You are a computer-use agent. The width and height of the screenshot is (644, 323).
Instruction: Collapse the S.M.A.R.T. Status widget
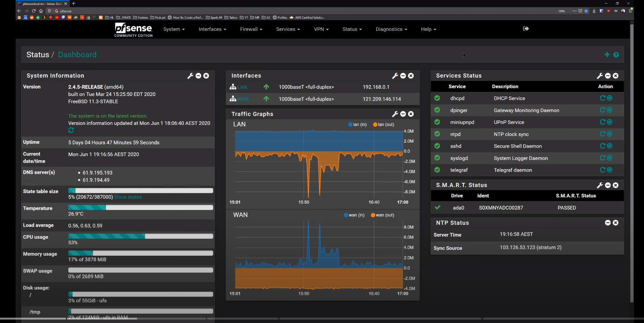click(x=608, y=185)
